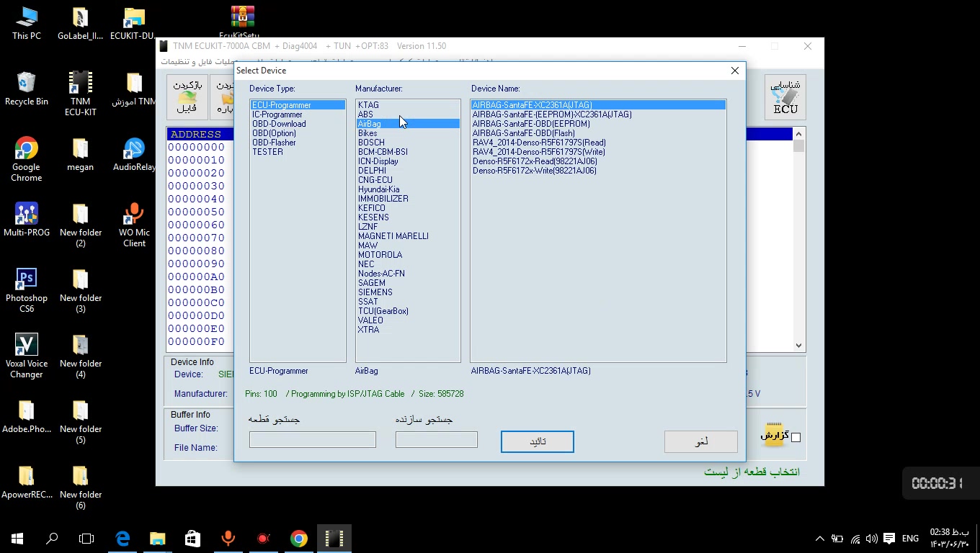Click the ENG language indicator in tray

(x=910, y=539)
